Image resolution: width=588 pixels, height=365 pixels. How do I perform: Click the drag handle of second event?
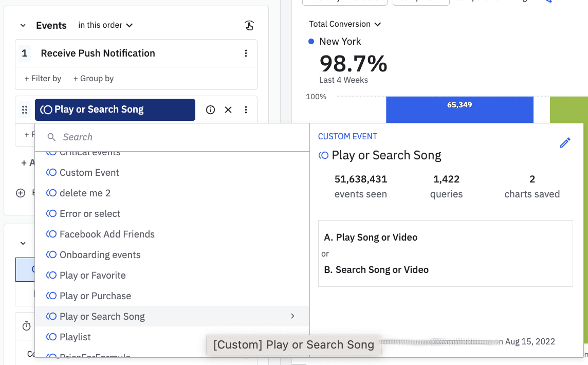(x=24, y=109)
